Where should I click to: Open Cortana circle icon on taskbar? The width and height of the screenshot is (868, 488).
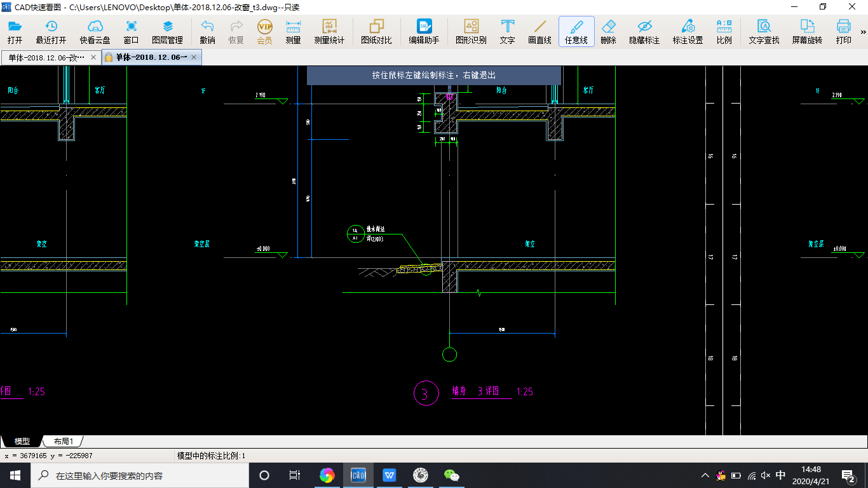coord(264,475)
